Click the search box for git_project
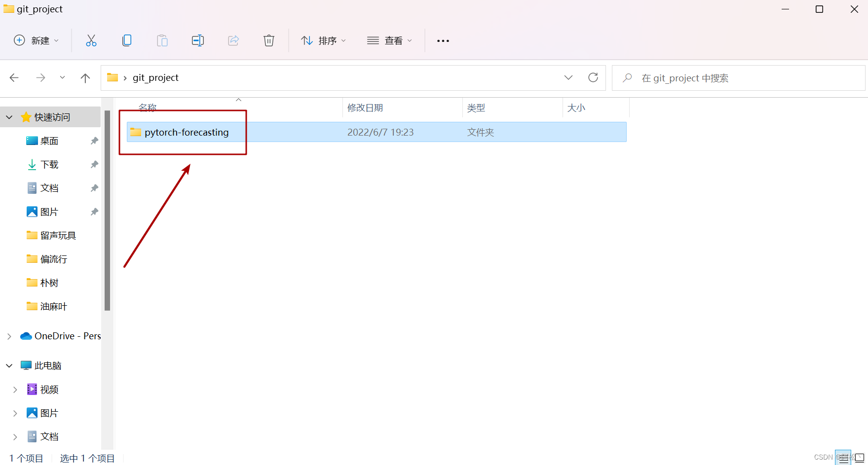The image size is (868, 465). 738,78
